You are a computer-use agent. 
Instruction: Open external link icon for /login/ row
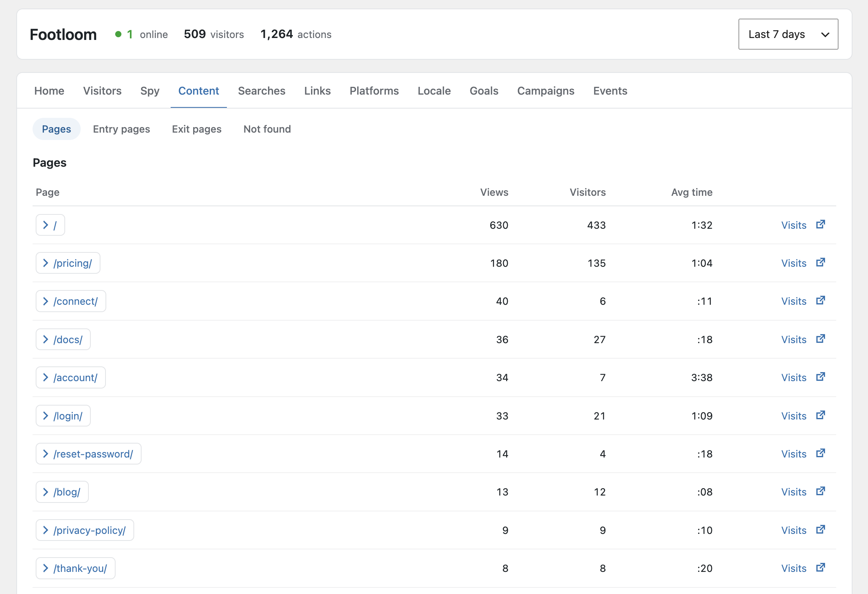click(x=821, y=415)
